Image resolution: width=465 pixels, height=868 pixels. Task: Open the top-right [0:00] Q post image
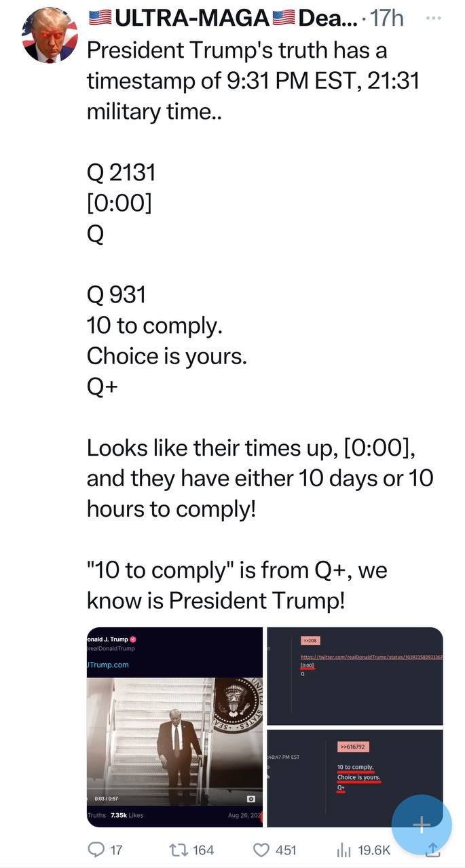click(x=354, y=676)
